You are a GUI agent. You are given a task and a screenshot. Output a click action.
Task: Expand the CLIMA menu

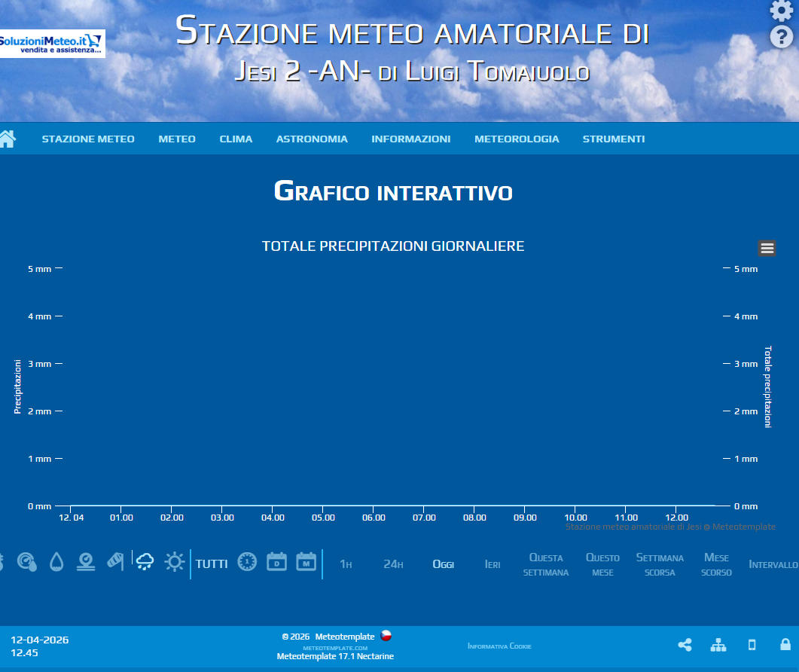[236, 139]
